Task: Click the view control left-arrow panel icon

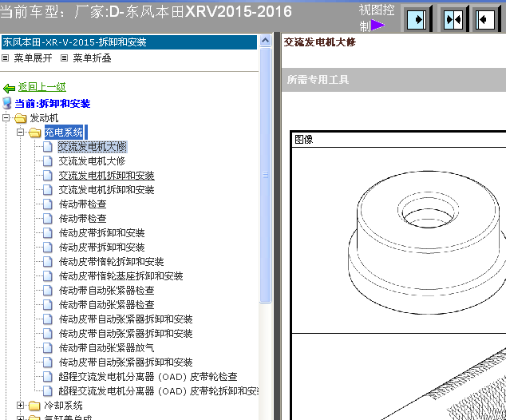Action: 485,19
